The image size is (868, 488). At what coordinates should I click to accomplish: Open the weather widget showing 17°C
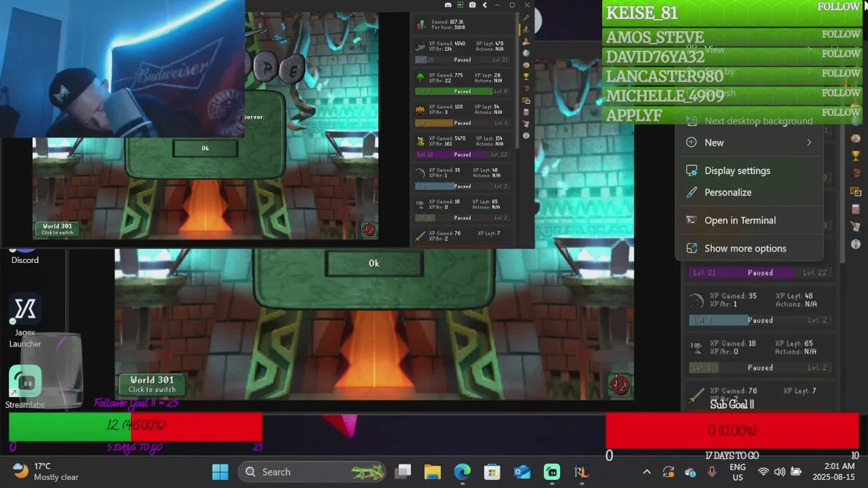click(x=46, y=472)
